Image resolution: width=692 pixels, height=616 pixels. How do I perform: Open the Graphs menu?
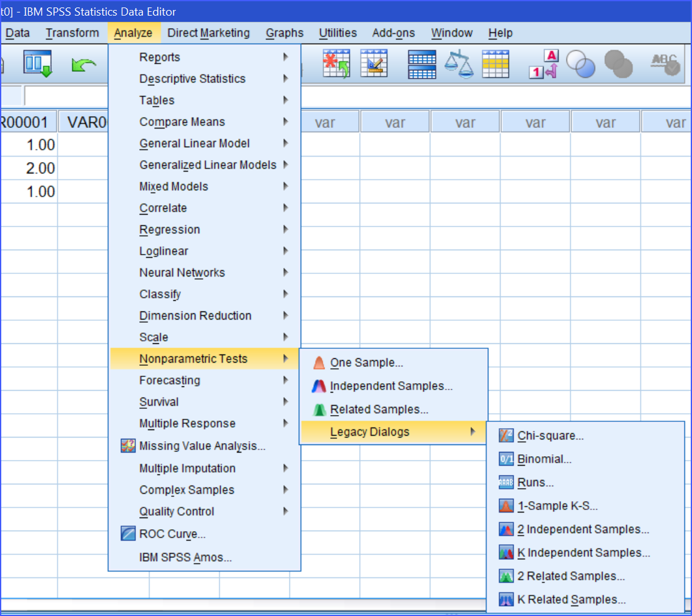tap(285, 33)
